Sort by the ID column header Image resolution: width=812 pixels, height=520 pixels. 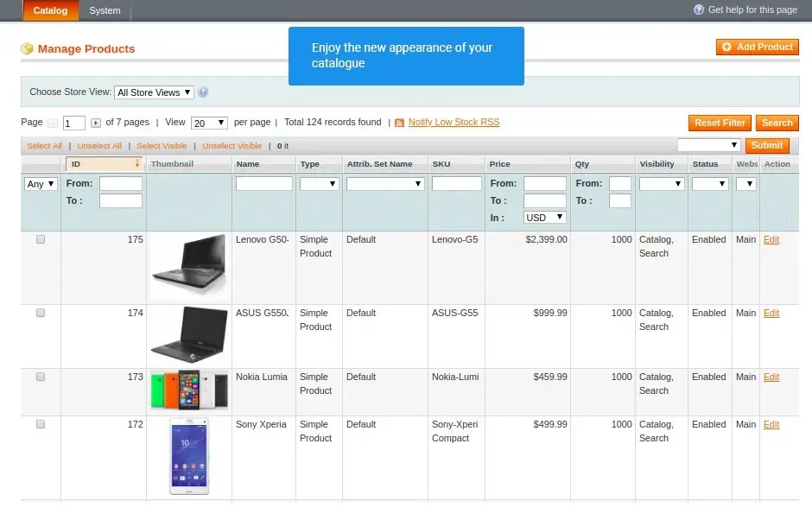point(104,163)
